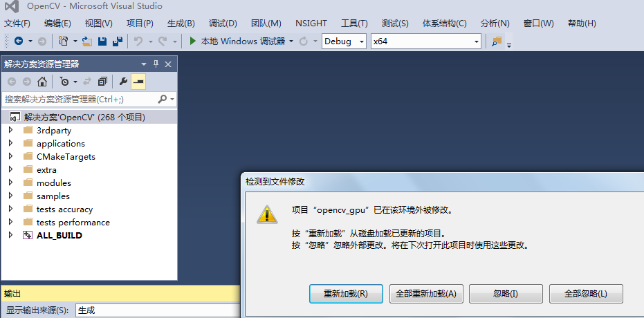Open the Solution Explorer window position dropdown
Viewport: 644px width, 318px height.
click(x=144, y=64)
